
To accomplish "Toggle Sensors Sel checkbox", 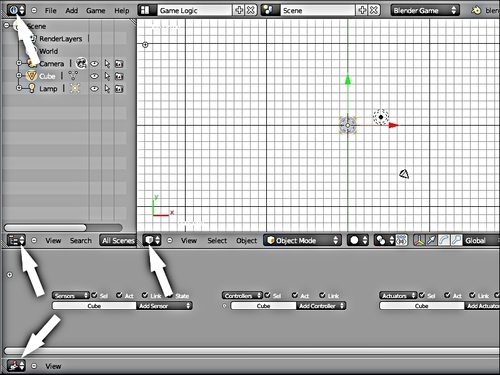I will 95,295.
